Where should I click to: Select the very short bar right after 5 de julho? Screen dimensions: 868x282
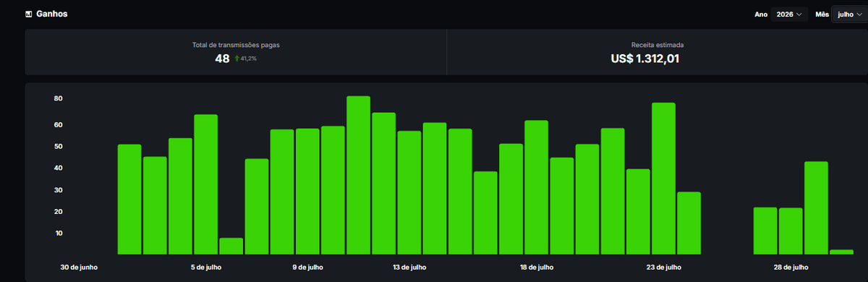coord(231,246)
